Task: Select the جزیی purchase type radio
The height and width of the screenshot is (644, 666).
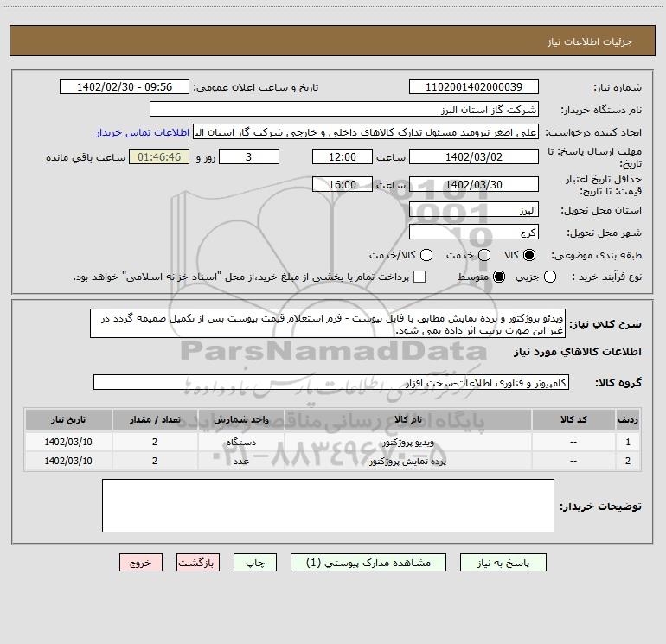Action: click(550, 277)
